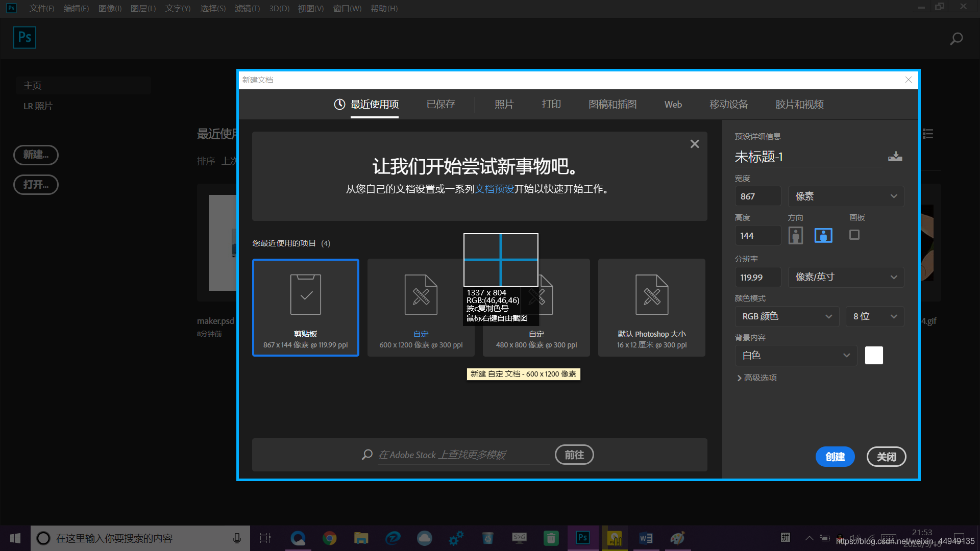Select landscape orientation icon

[x=823, y=235]
